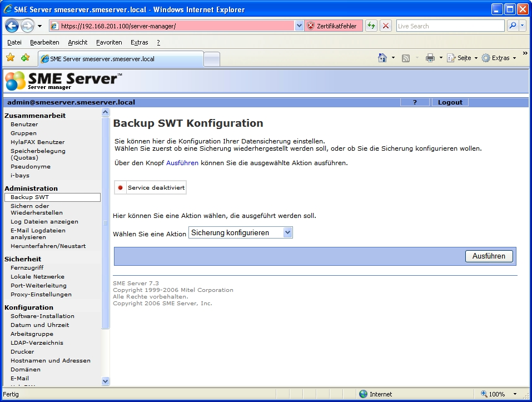The width and height of the screenshot is (532, 402).
Task: Expand the Print options dropdown arrow
Action: tap(441, 58)
